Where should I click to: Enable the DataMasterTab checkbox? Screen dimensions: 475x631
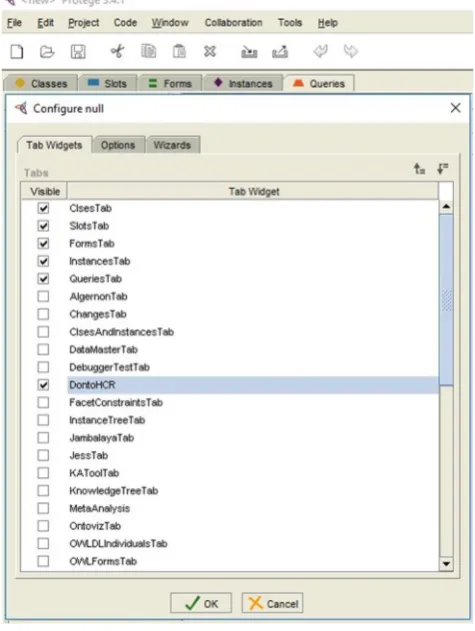[43, 349]
